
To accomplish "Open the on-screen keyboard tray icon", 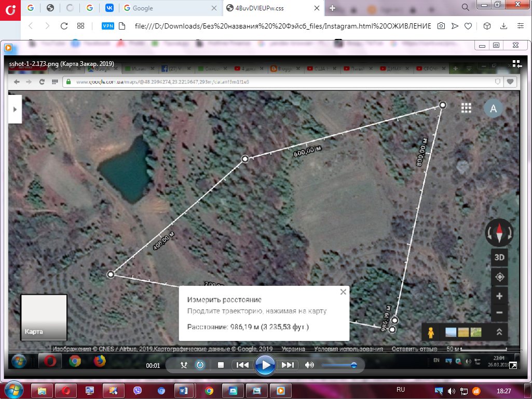I will point(439,392).
